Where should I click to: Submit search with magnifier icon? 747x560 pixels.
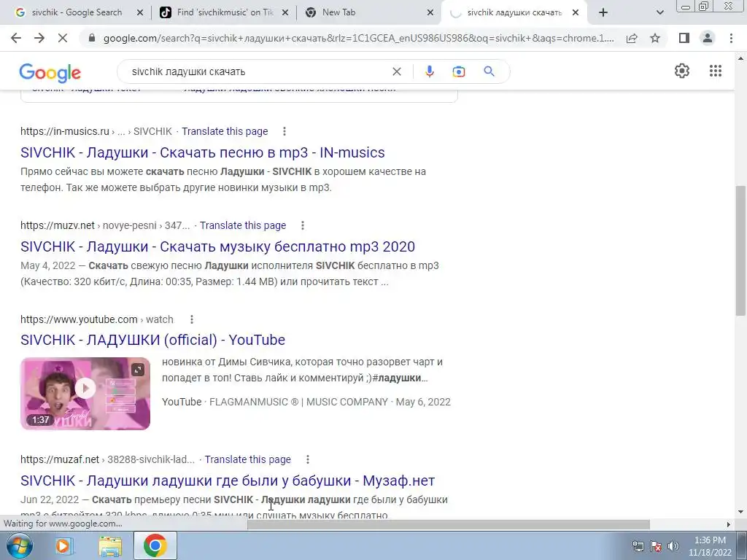tap(489, 71)
